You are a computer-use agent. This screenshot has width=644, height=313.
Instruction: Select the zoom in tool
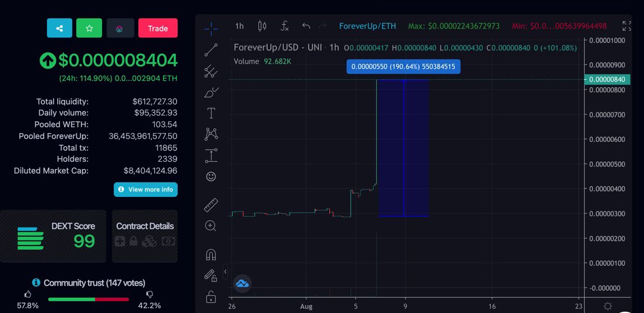pos(211,226)
